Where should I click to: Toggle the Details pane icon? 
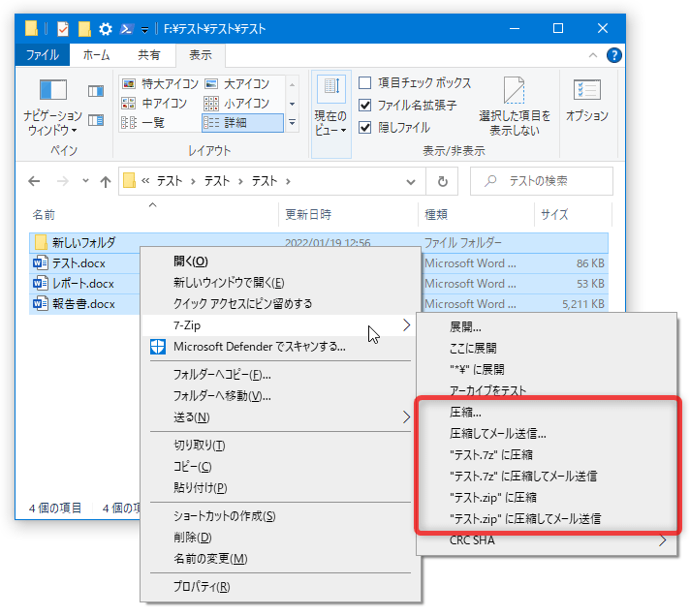pyautogui.click(x=96, y=120)
